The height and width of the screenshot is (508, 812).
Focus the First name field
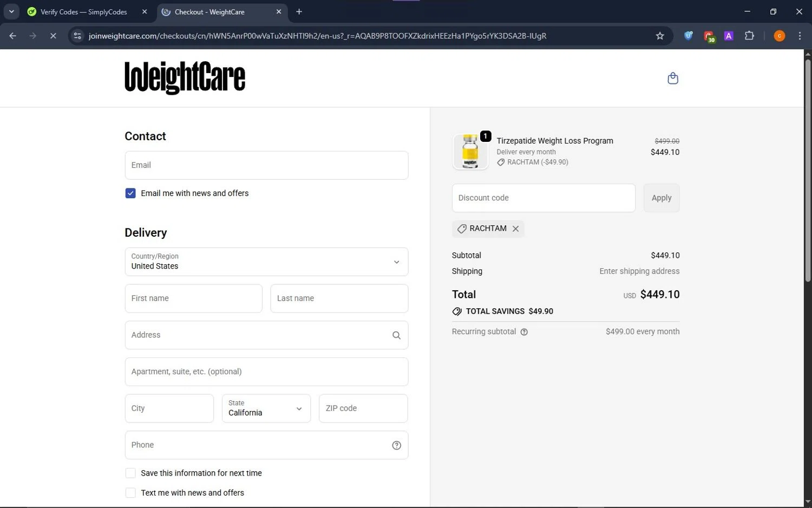(194, 298)
